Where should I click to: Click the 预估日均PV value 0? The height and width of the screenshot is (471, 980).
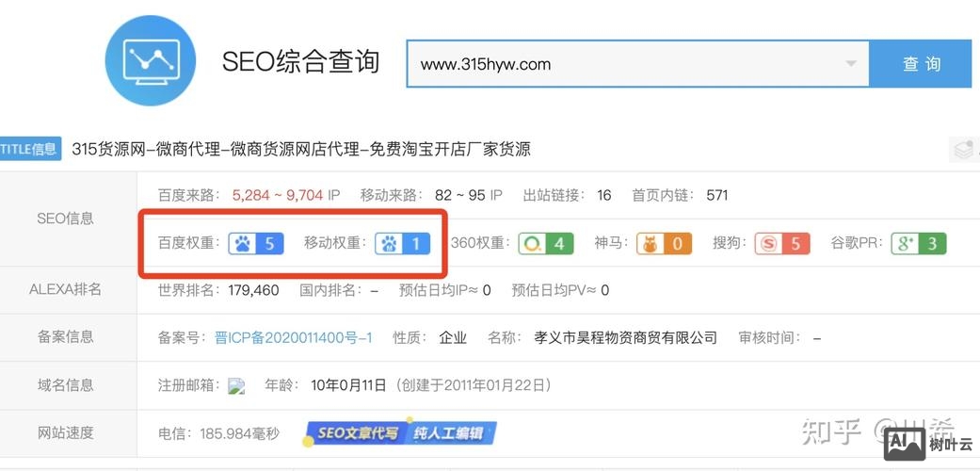(604, 290)
